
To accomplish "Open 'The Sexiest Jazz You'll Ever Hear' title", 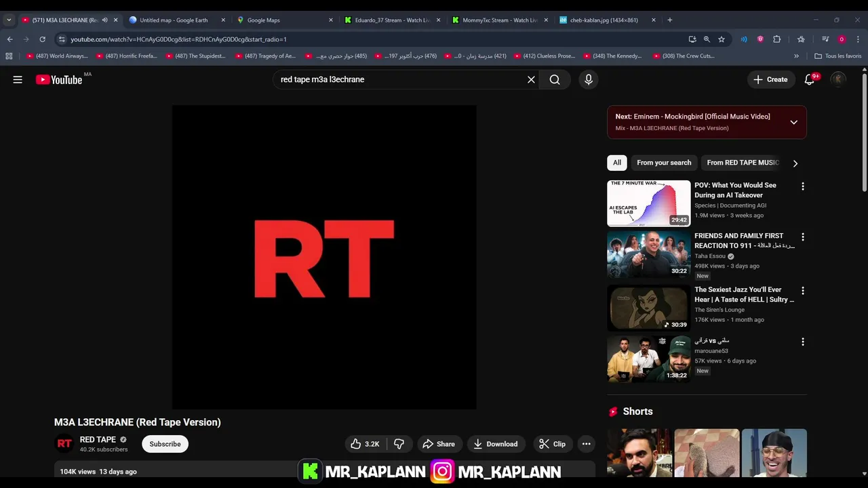I will click(x=744, y=294).
